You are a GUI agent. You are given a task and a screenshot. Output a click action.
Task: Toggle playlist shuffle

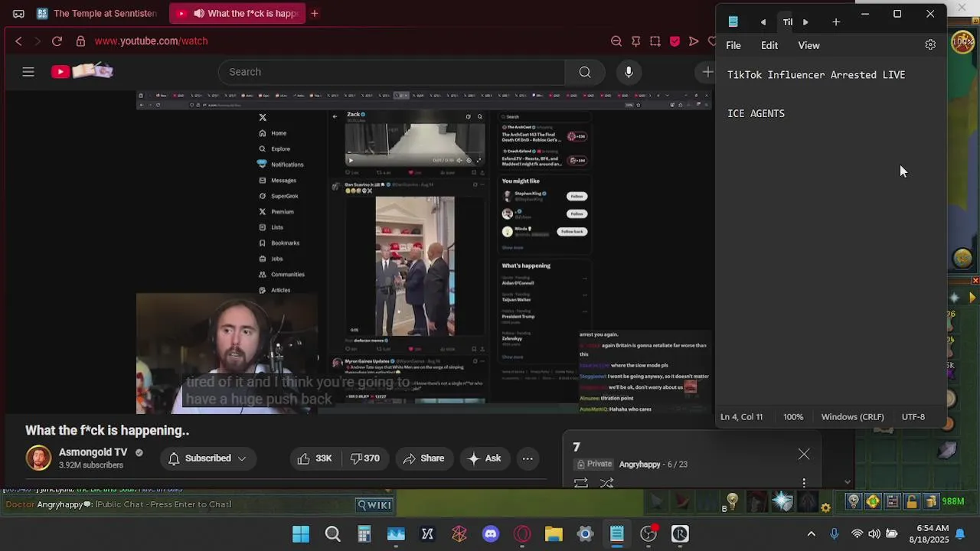[x=607, y=483]
